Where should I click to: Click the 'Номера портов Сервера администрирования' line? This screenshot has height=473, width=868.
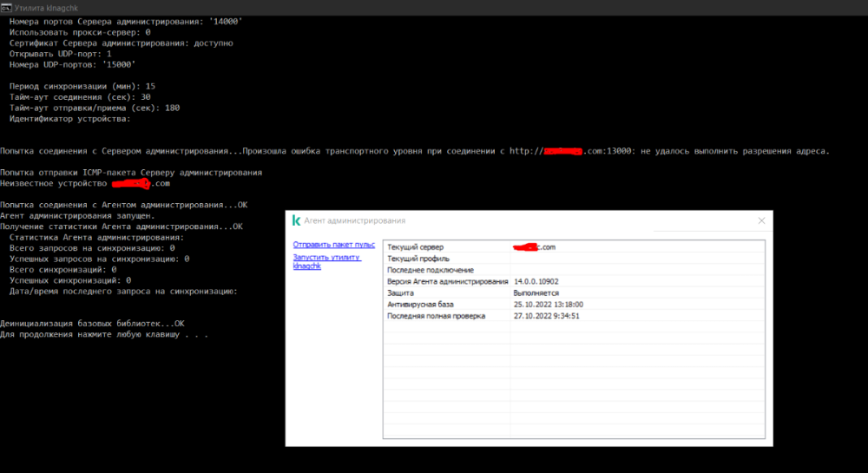coord(126,22)
